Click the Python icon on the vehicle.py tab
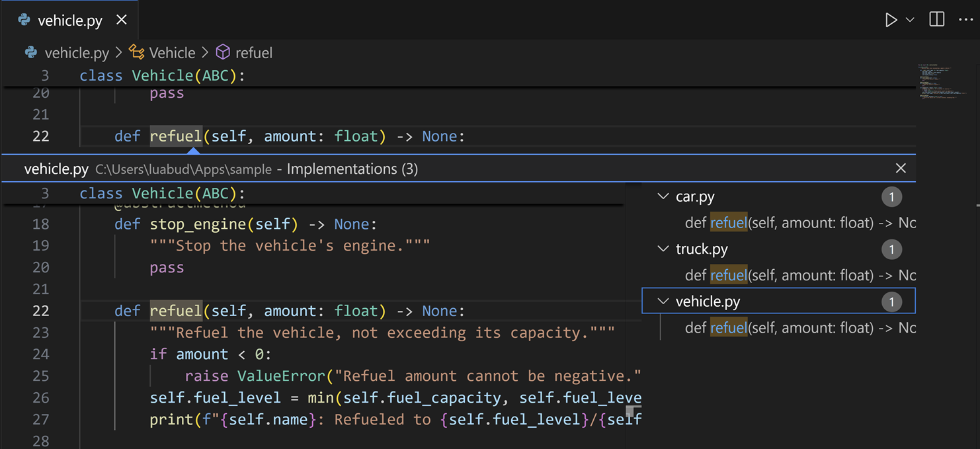Screen dimensions: 980x449 pos(23,20)
